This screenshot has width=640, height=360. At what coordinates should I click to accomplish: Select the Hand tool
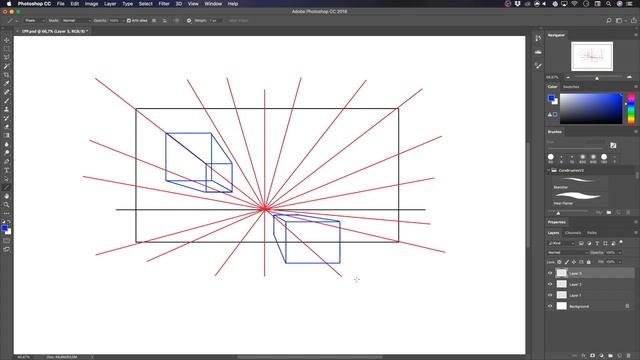pyautogui.click(x=7, y=196)
